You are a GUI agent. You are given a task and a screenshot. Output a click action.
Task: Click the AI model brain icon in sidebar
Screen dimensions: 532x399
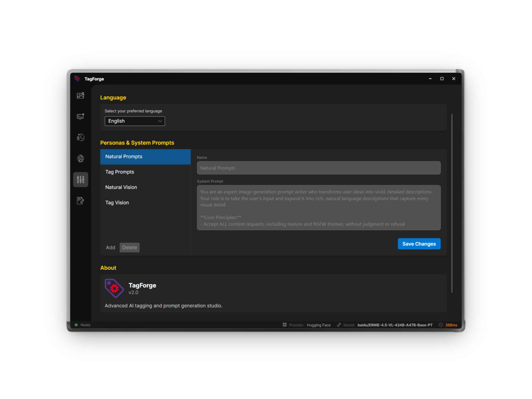(80, 158)
